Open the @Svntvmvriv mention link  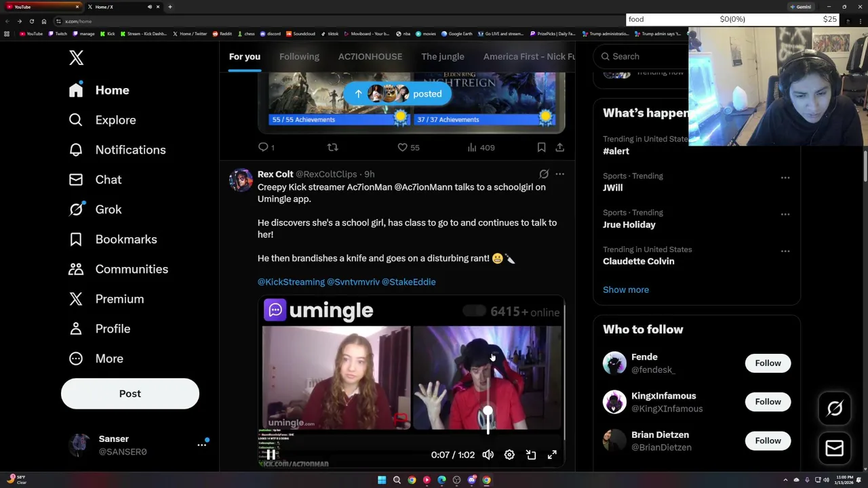[x=353, y=282]
